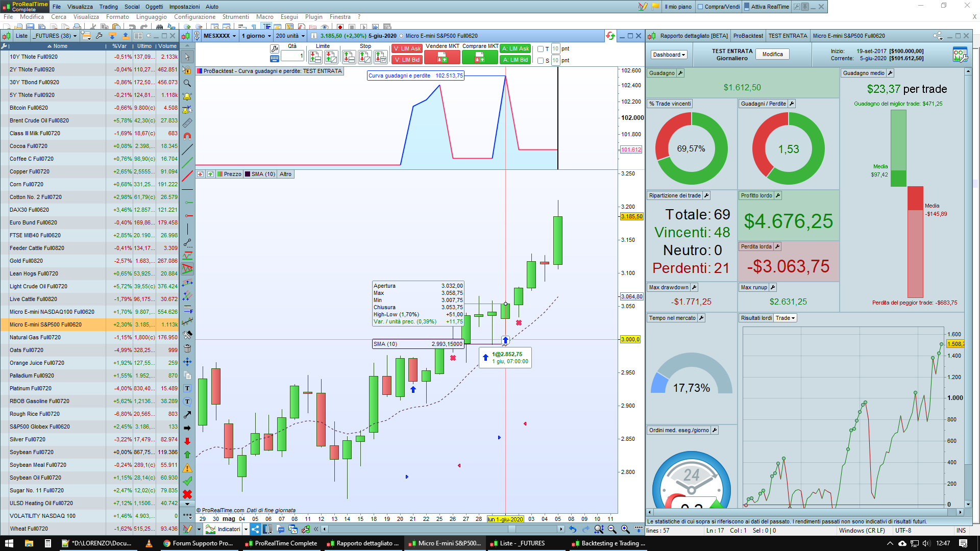Open order settings wrench icon near Qtà
This screenshot has height=551, width=980.
point(275,49)
